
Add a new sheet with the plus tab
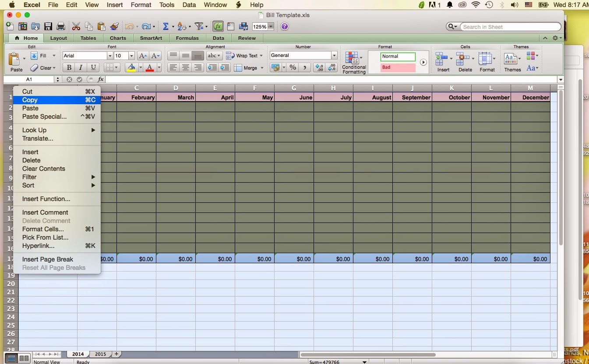pos(116,354)
